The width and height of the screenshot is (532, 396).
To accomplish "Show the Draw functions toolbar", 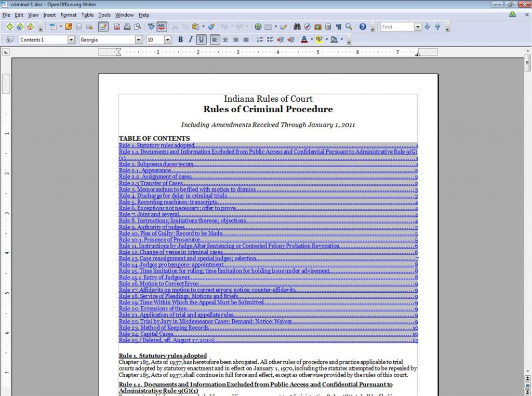I will tap(283, 27).
